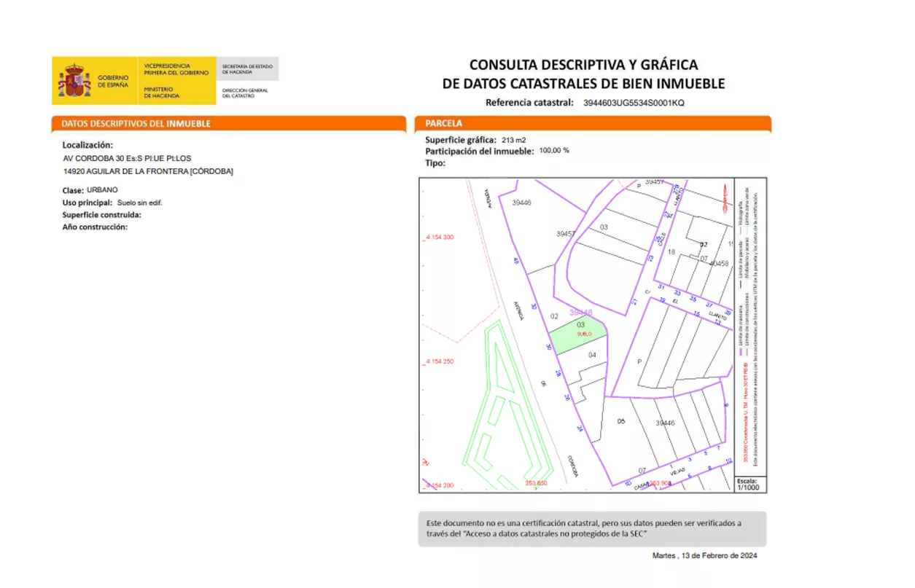915x588 pixels.
Task: Click the address line AV CORDOBA 30
Action: point(128,158)
